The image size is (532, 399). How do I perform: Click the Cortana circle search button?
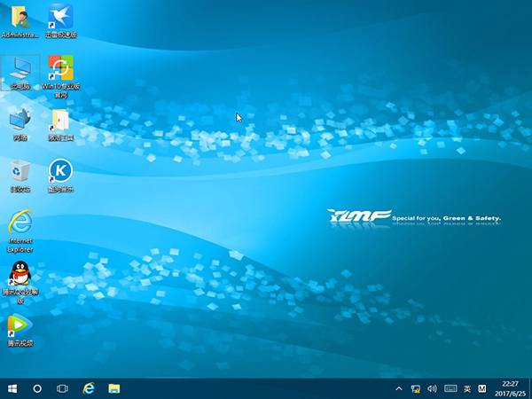pyautogui.click(x=38, y=388)
